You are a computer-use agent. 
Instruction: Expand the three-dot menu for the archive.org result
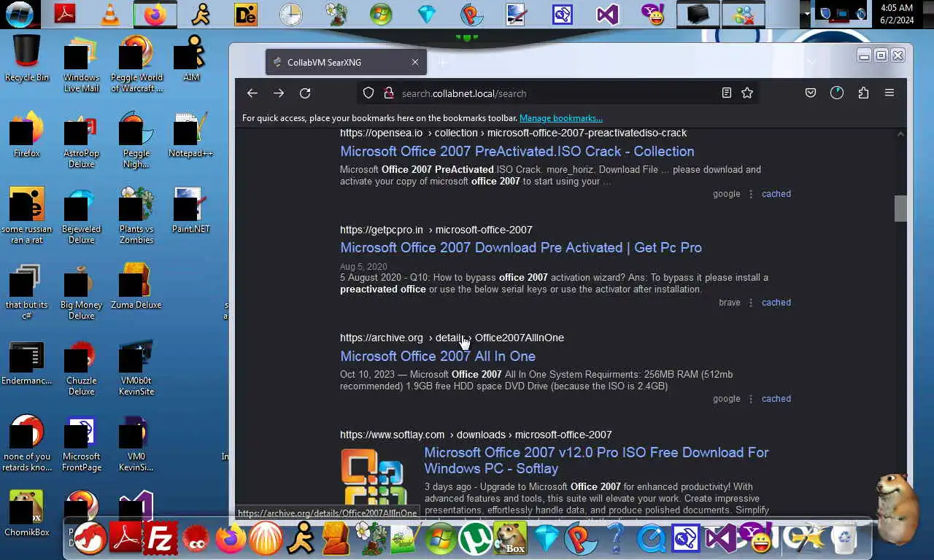coord(751,399)
